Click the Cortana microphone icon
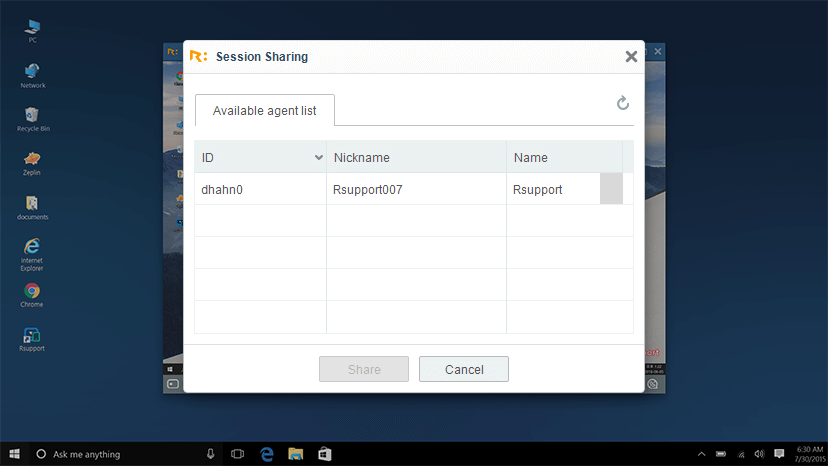Viewport: 828px width, 466px height. click(210, 454)
